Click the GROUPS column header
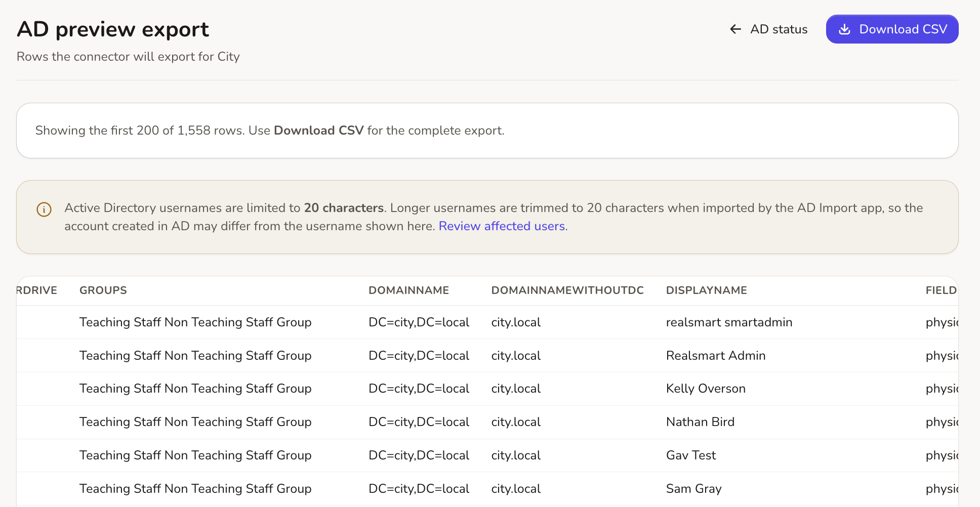 103,290
